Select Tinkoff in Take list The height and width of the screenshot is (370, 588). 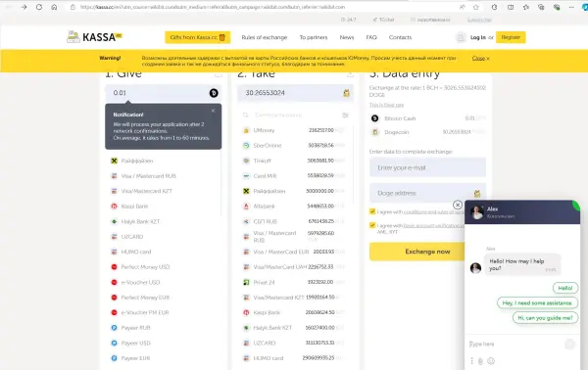pos(294,161)
